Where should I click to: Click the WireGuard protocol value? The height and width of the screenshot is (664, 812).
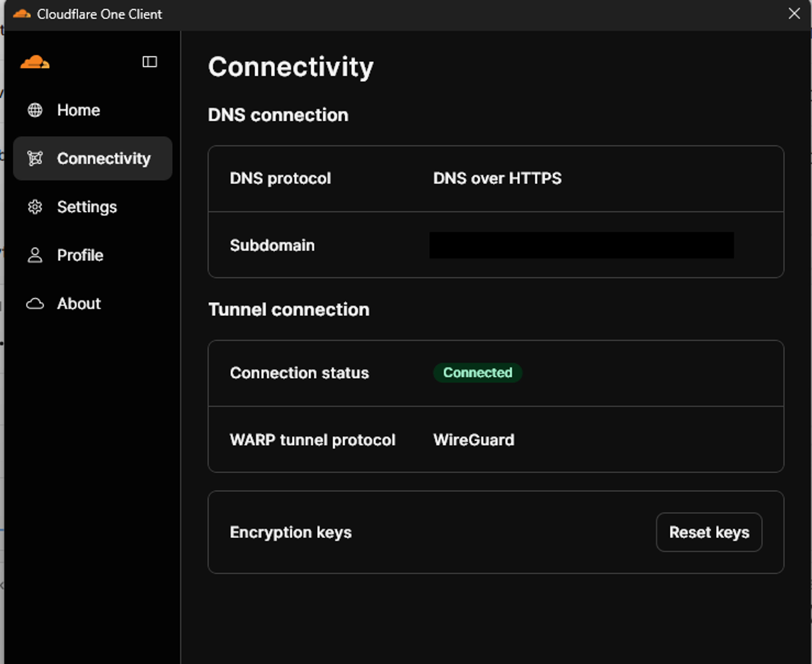[x=474, y=440]
